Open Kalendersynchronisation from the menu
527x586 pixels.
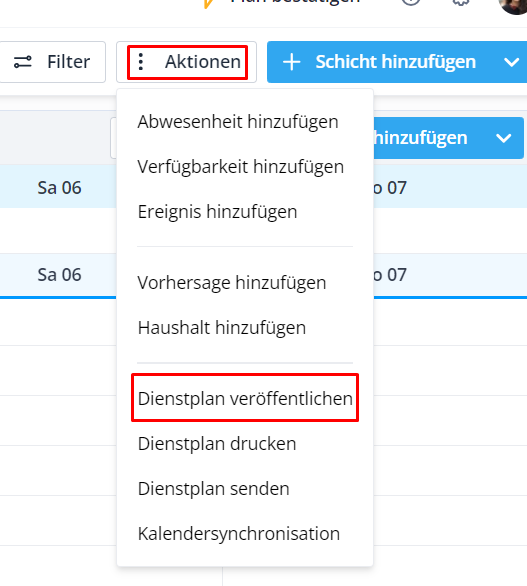point(239,534)
